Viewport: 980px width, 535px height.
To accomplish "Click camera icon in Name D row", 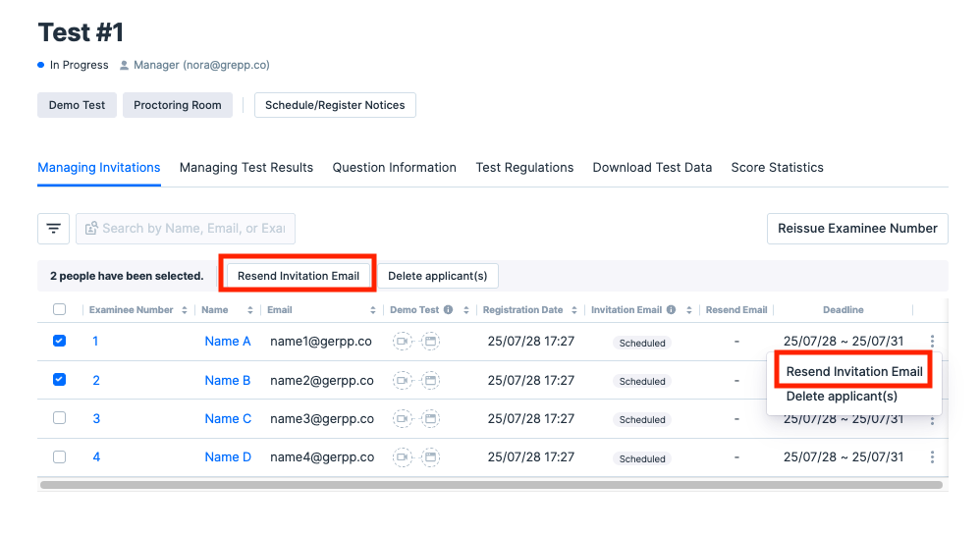I will click(403, 457).
